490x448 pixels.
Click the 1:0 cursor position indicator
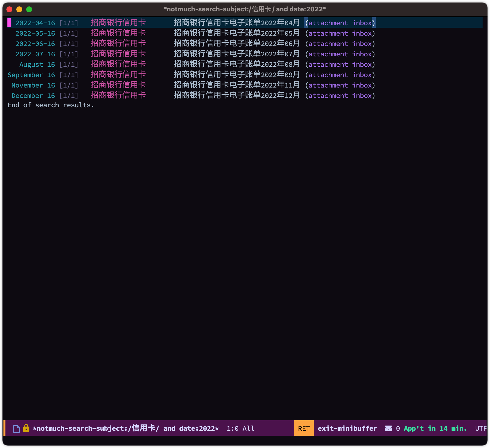pyautogui.click(x=233, y=428)
